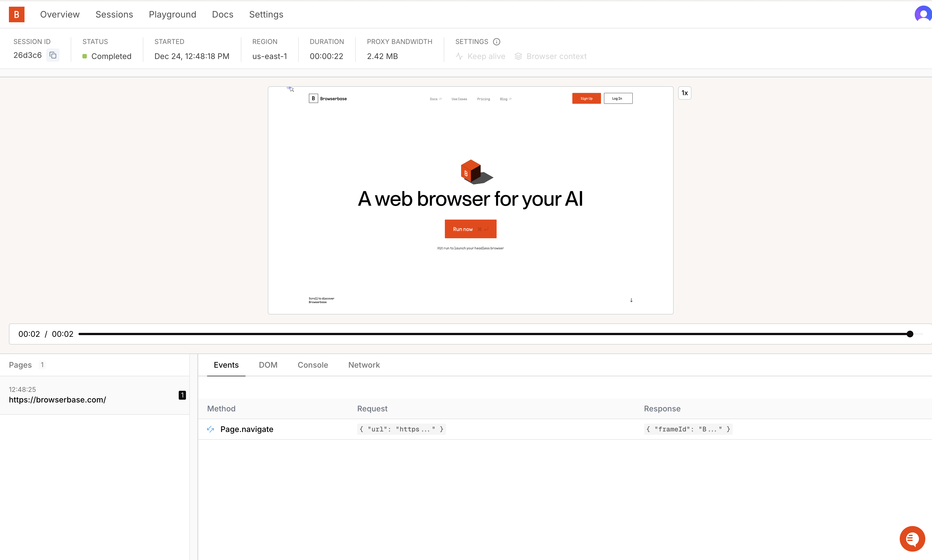Click the Browserbase B logo in replay

313,99
